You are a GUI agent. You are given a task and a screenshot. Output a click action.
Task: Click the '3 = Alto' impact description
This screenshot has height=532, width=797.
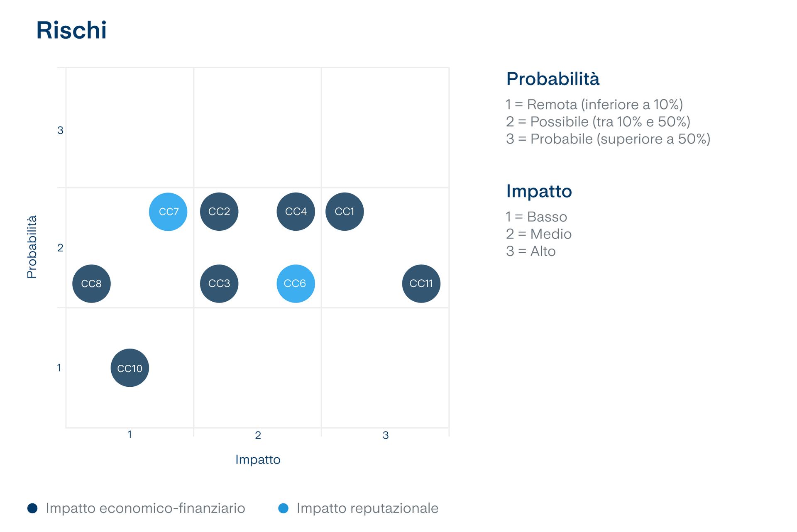[531, 251]
